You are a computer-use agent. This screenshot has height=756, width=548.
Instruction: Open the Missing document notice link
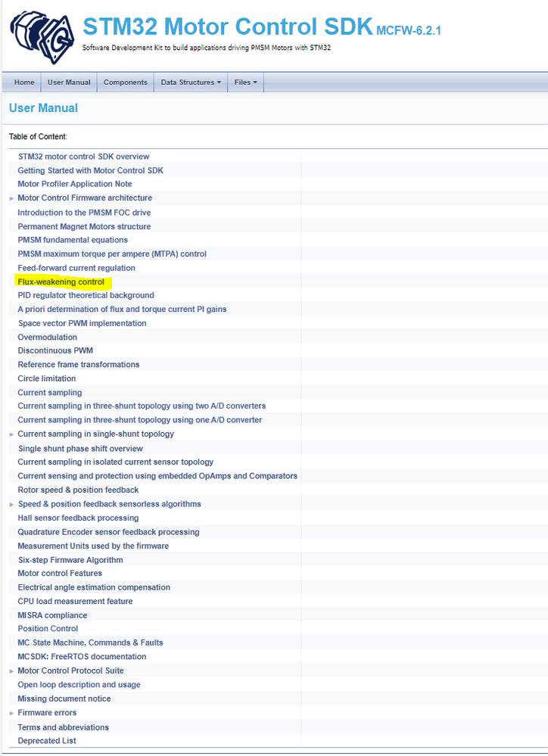pos(64,698)
